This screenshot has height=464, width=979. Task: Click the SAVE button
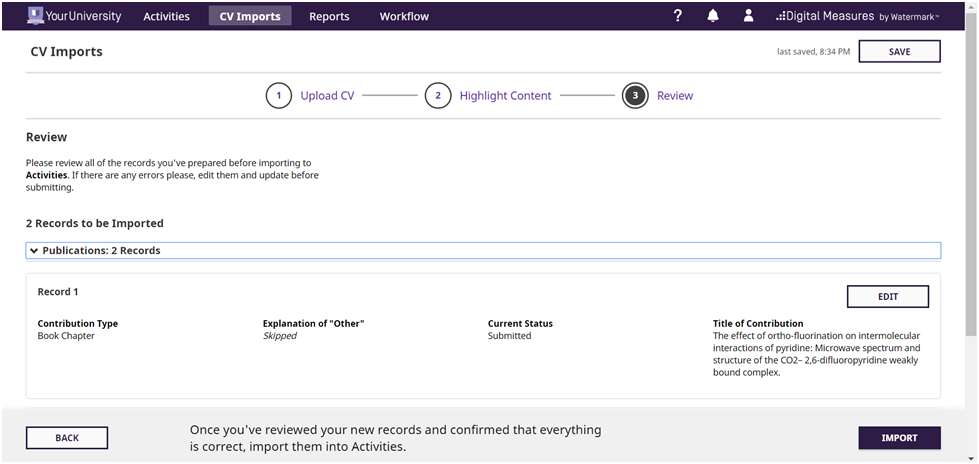click(899, 52)
